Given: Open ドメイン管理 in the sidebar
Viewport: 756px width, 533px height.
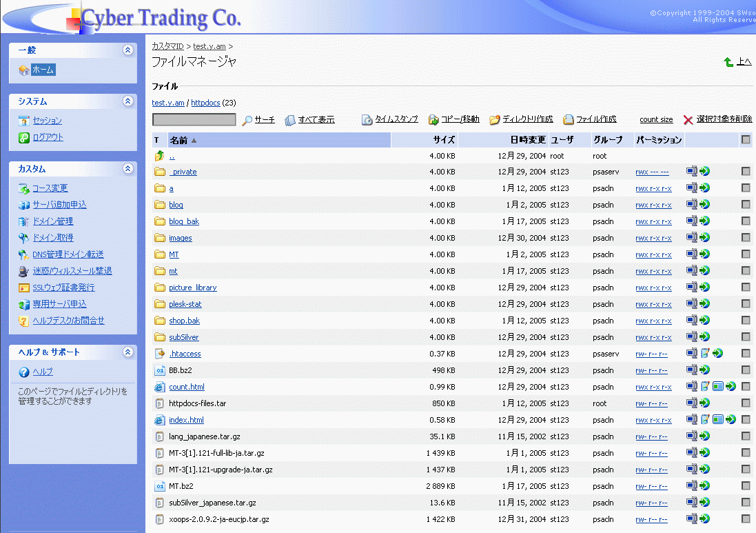Looking at the screenshot, I should point(52,221).
